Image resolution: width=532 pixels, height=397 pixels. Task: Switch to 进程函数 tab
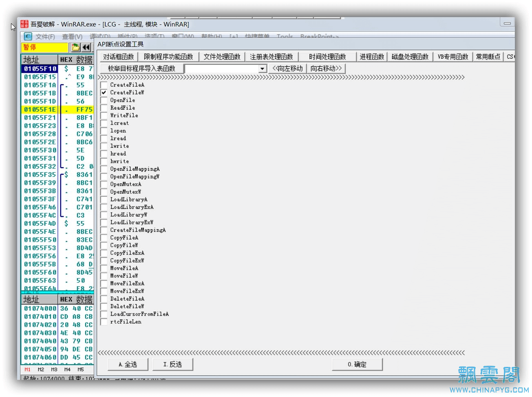point(372,57)
